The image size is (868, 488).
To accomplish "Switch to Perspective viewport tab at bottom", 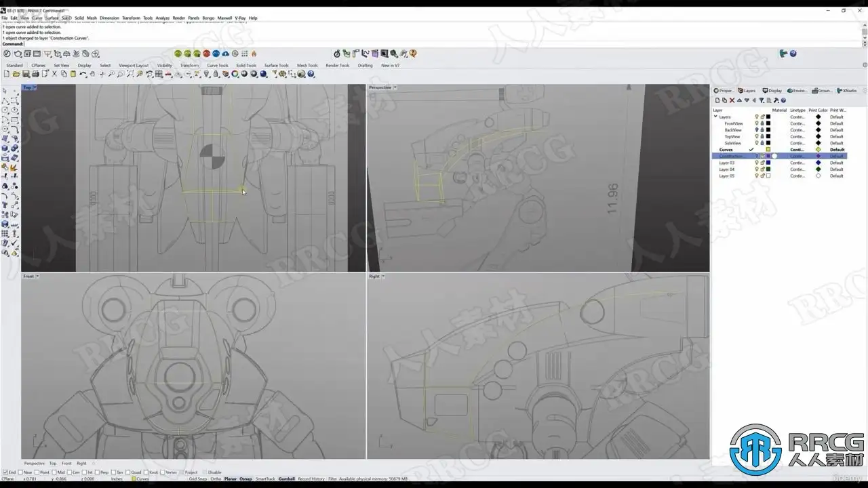I will [x=33, y=464].
